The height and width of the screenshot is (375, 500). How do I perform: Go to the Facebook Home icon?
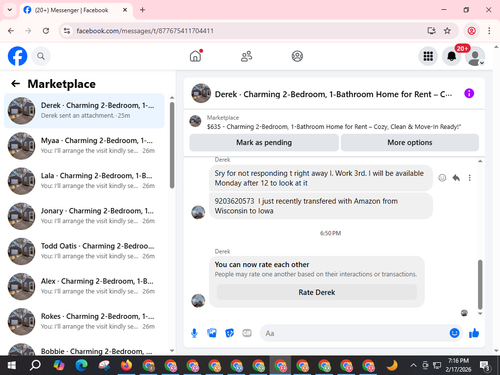coord(196,56)
